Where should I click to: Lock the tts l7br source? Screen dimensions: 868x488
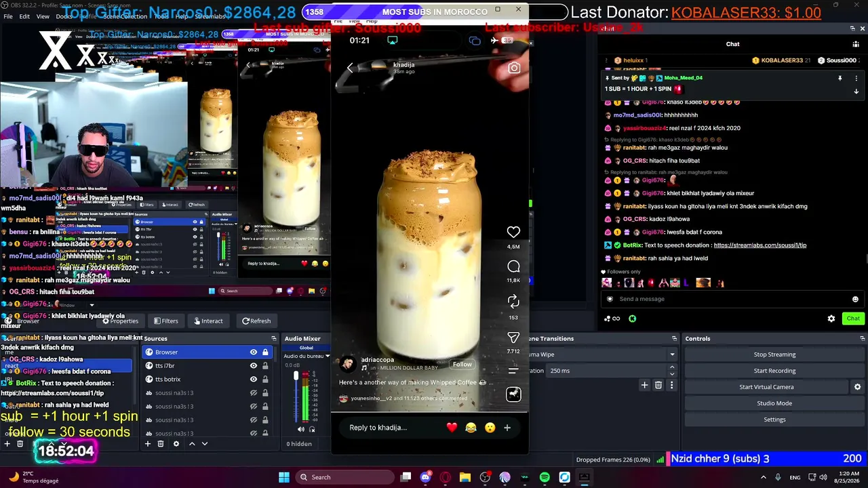(x=265, y=366)
